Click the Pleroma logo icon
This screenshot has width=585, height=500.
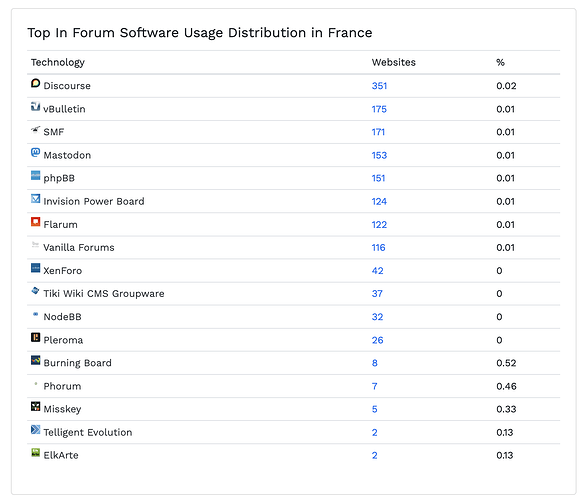(x=35, y=337)
